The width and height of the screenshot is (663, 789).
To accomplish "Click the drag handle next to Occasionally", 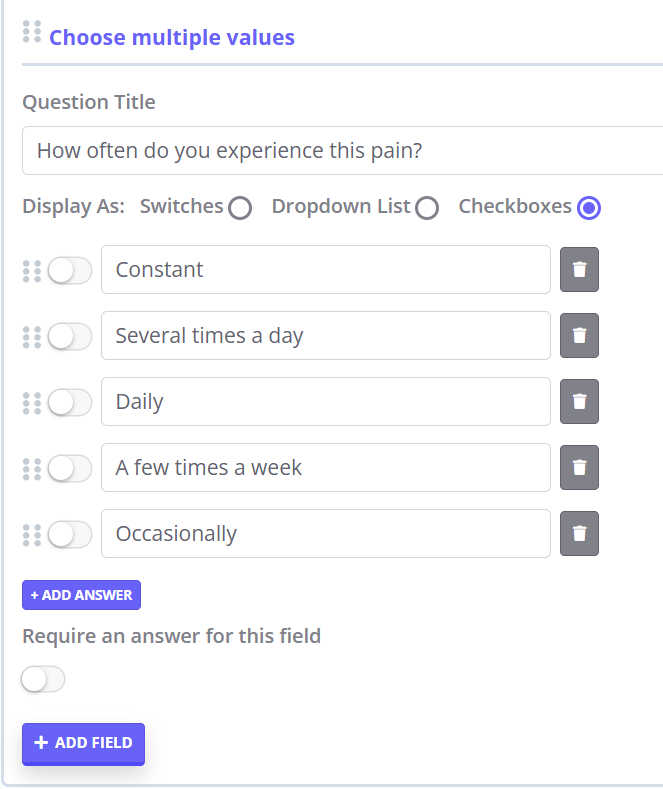I will pyautogui.click(x=32, y=535).
